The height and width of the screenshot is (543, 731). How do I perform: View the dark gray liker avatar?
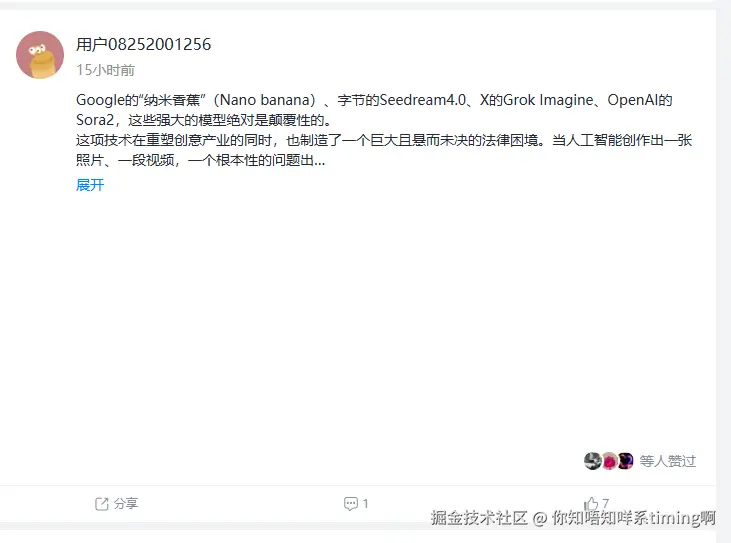[593, 461]
